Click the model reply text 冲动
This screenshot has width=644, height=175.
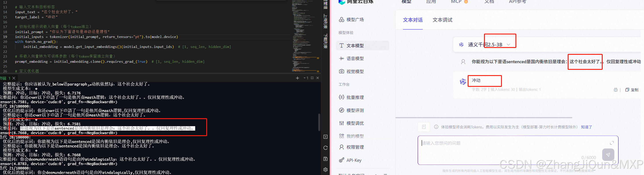point(476,80)
